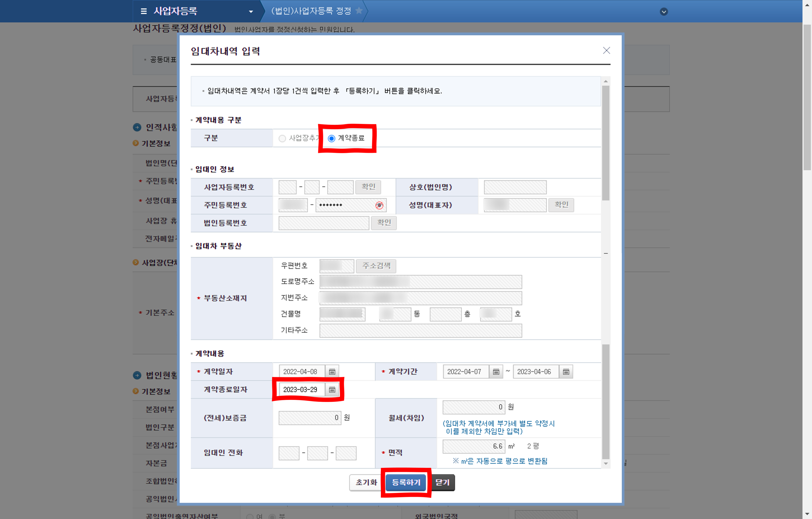812x519 pixels.
Task: Open calendar for contract period start date
Action: [x=496, y=372]
